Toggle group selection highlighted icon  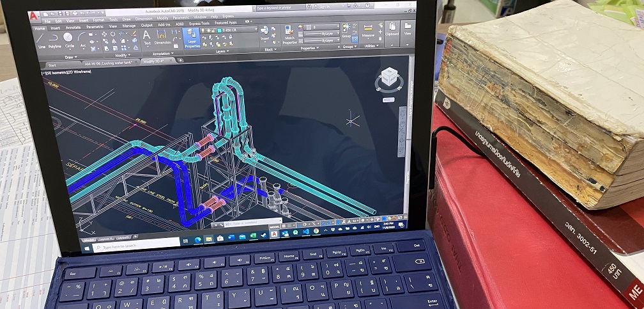tap(355, 40)
